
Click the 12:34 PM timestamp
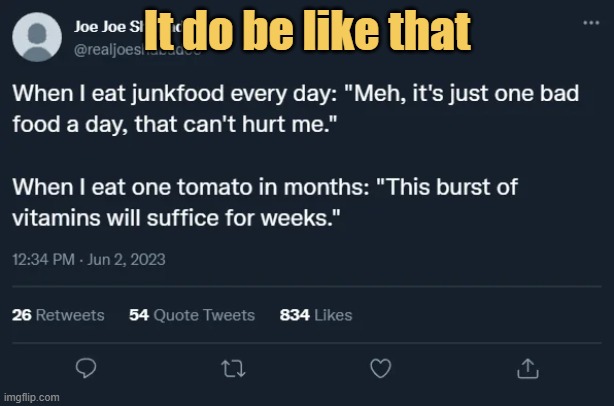[43, 260]
